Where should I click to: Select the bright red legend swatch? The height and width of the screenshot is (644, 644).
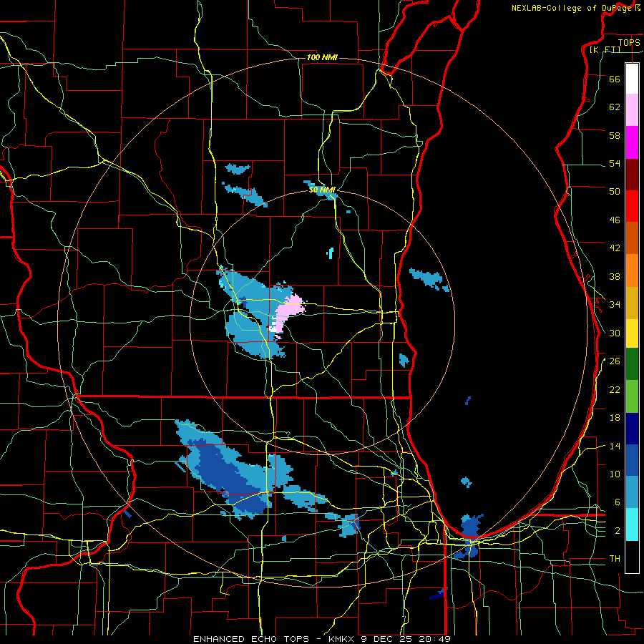tap(632, 206)
